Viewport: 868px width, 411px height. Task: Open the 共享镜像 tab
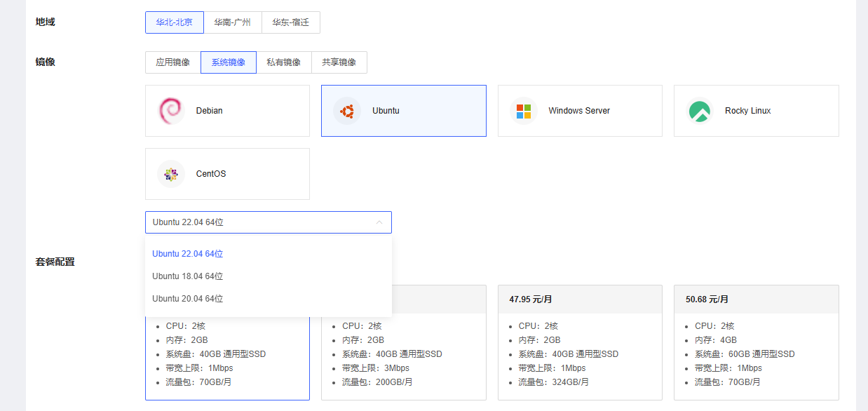tap(339, 62)
